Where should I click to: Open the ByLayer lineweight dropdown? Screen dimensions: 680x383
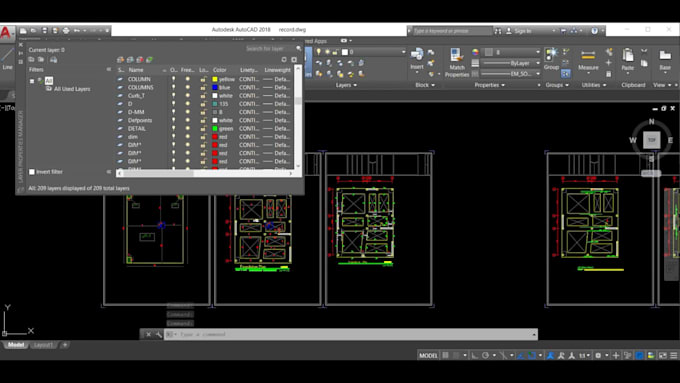pos(538,63)
